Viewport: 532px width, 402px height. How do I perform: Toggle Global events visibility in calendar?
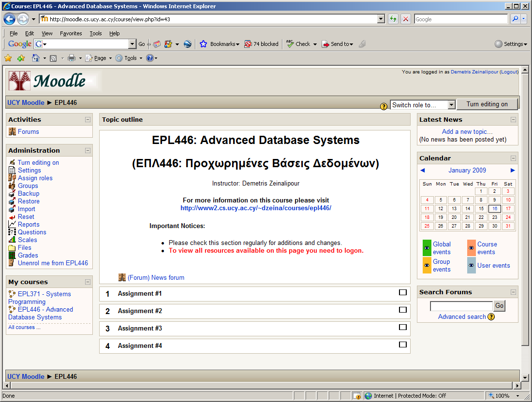point(427,248)
